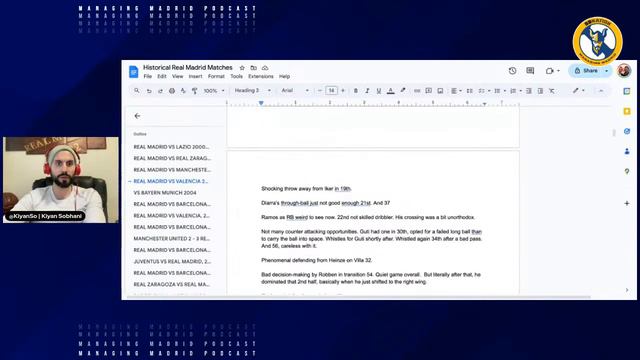Increase the paragraph indent

tap(540, 91)
